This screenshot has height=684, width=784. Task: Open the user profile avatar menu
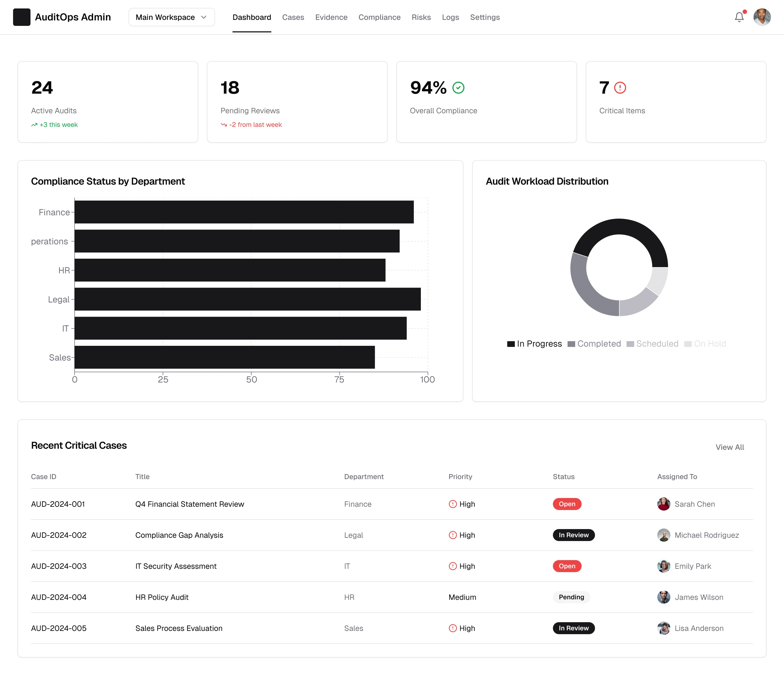click(762, 17)
